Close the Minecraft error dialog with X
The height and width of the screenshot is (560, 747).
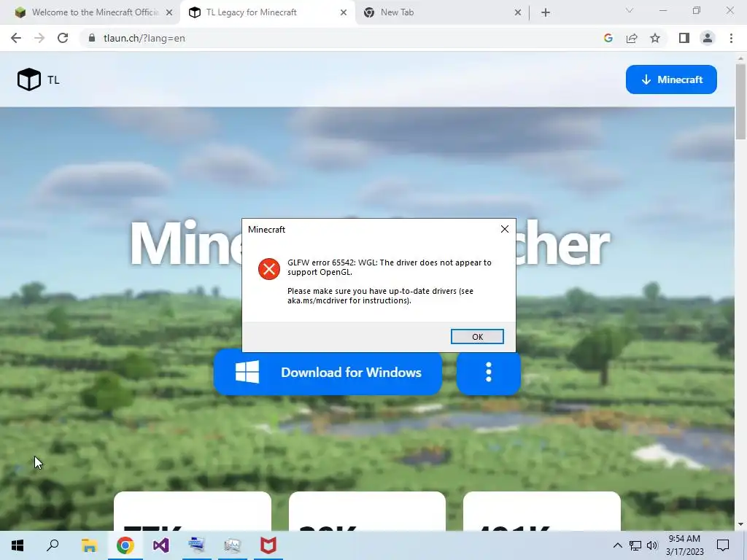tap(505, 229)
